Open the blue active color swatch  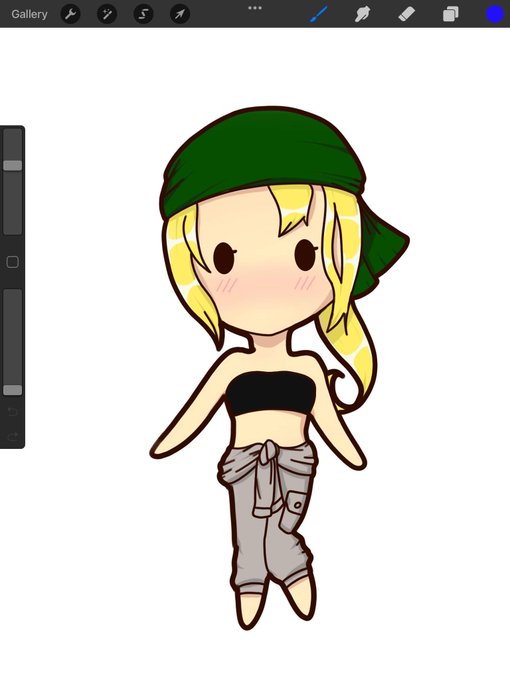495,14
